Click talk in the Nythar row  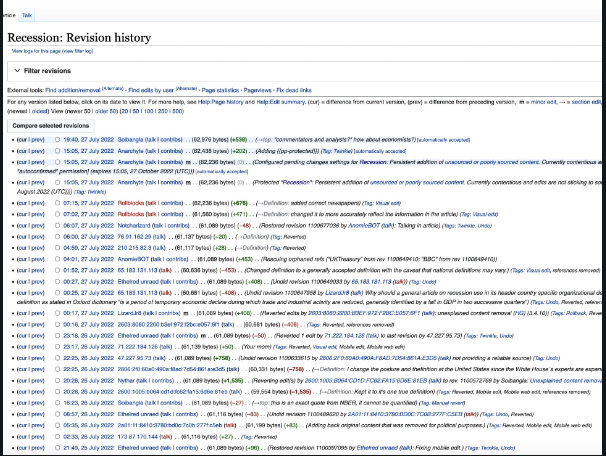coord(143,381)
